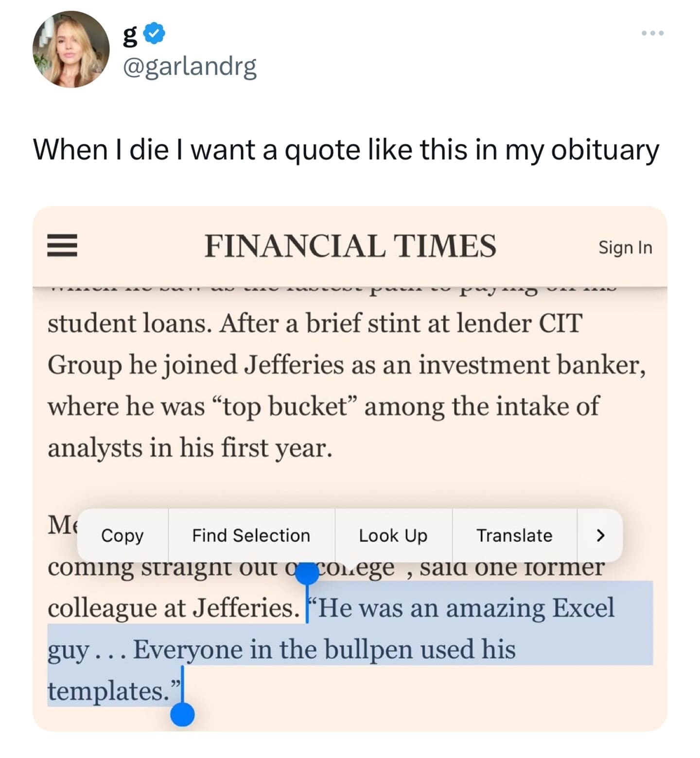This screenshot has height=758, width=700.
Task: Click the verified badge next to g
Action: pyautogui.click(x=153, y=32)
